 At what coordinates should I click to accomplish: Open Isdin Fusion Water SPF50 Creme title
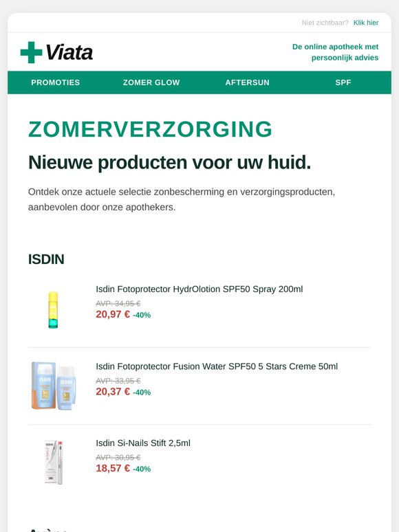pos(217,366)
